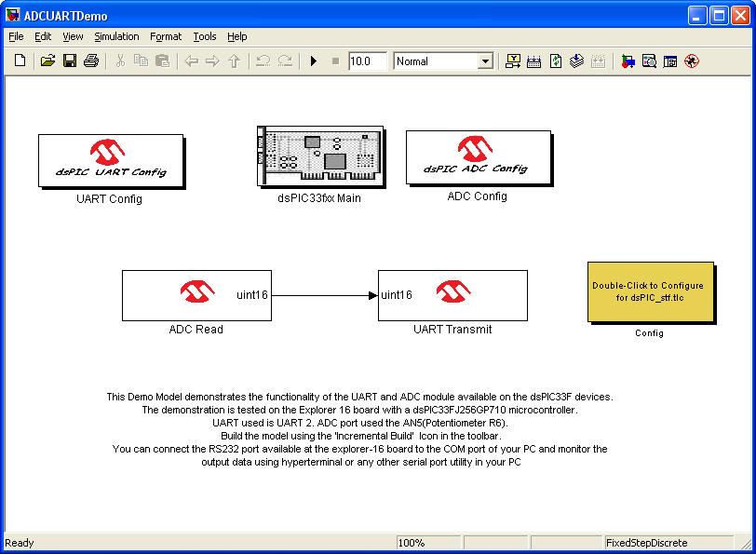Open the Help menu
Image resolution: width=756 pixels, height=554 pixels.
[237, 36]
